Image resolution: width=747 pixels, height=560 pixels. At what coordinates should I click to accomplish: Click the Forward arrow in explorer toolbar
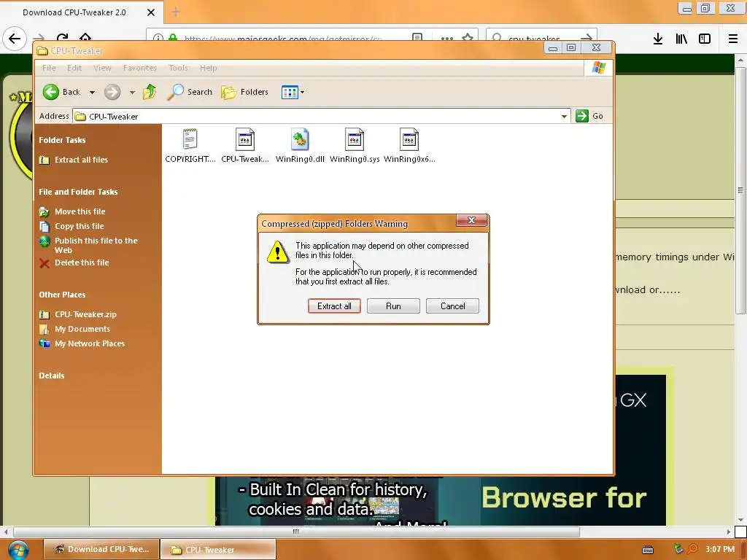click(x=112, y=92)
